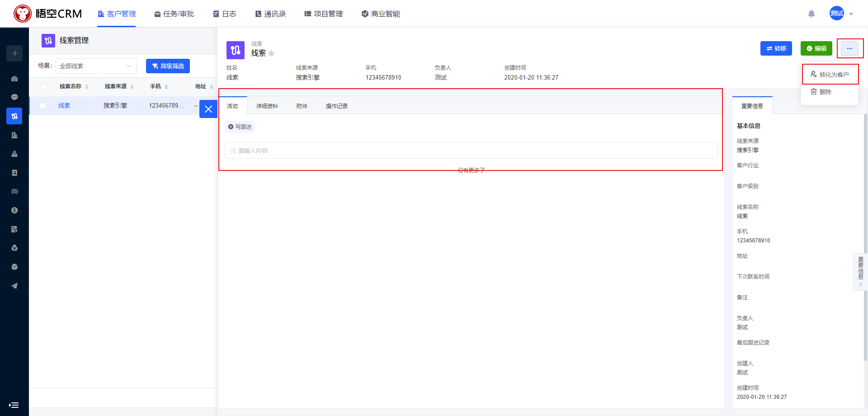Click the plus quick-add sidebar button
Screen dimensions: 868x416
pyautogui.click(x=14, y=53)
